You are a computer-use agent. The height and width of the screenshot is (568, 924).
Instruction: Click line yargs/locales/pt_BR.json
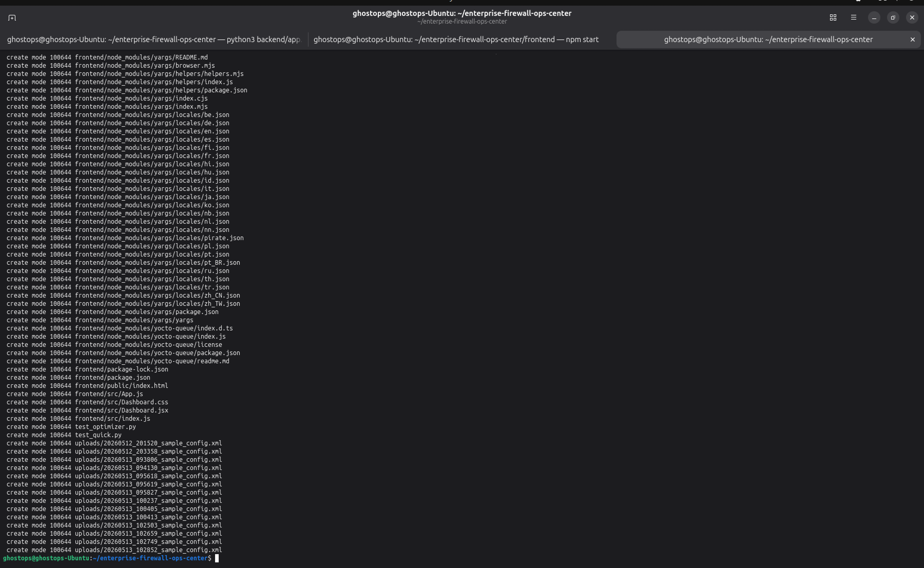pos(123,263)
